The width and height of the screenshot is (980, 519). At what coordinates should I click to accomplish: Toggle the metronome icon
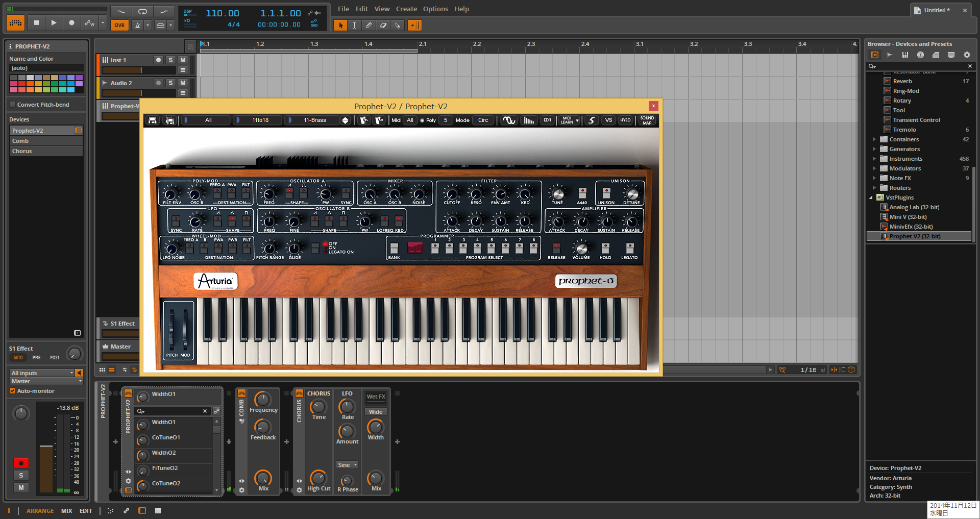pyautogui.click(x=137, y=25)
